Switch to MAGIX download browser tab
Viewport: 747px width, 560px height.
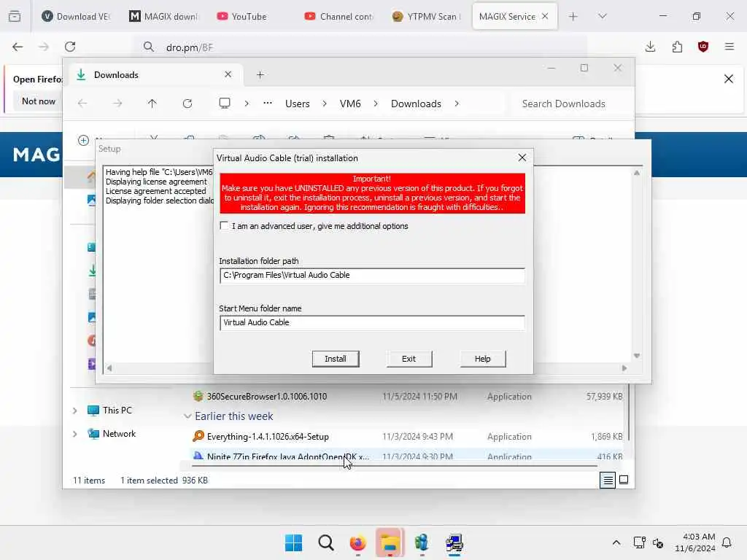pyautogui.click(x=165, y=16)
